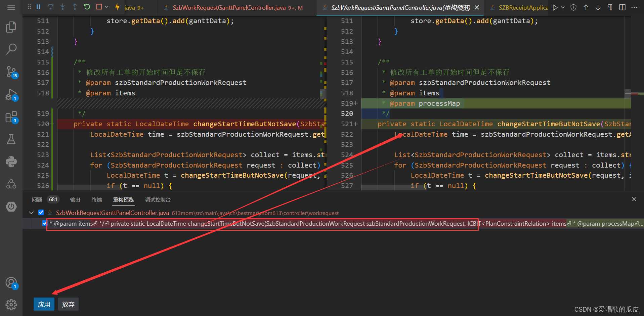This screenshot has height=316, width=644.
Task: Open the Extensions view
Action: click(x=11, y=117)
